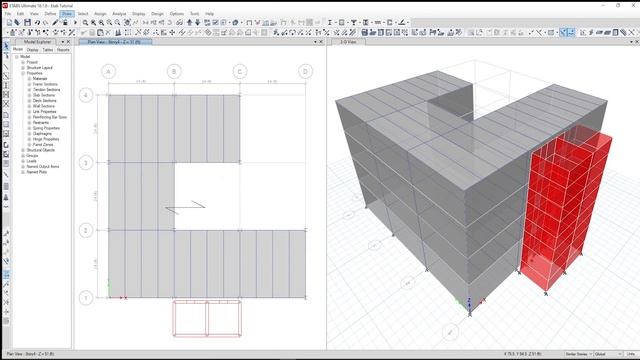Expand the Project tree node
640x360 pixels.
tap(23, 62)
